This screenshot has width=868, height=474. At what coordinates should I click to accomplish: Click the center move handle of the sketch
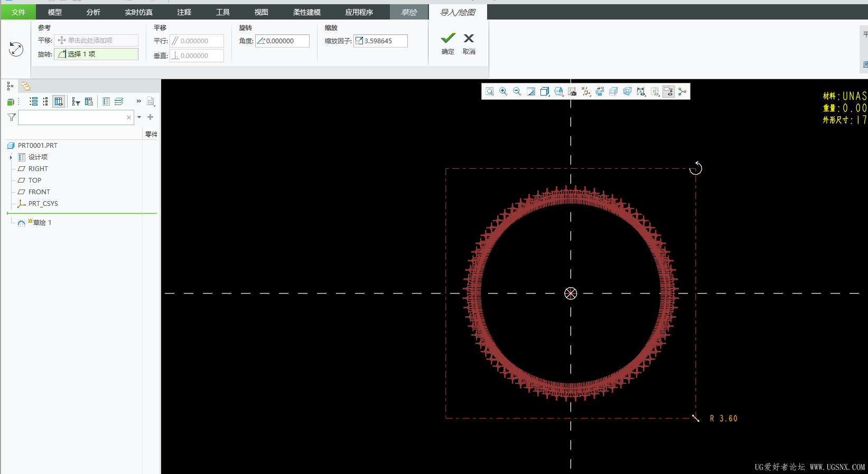click(571, 293)
